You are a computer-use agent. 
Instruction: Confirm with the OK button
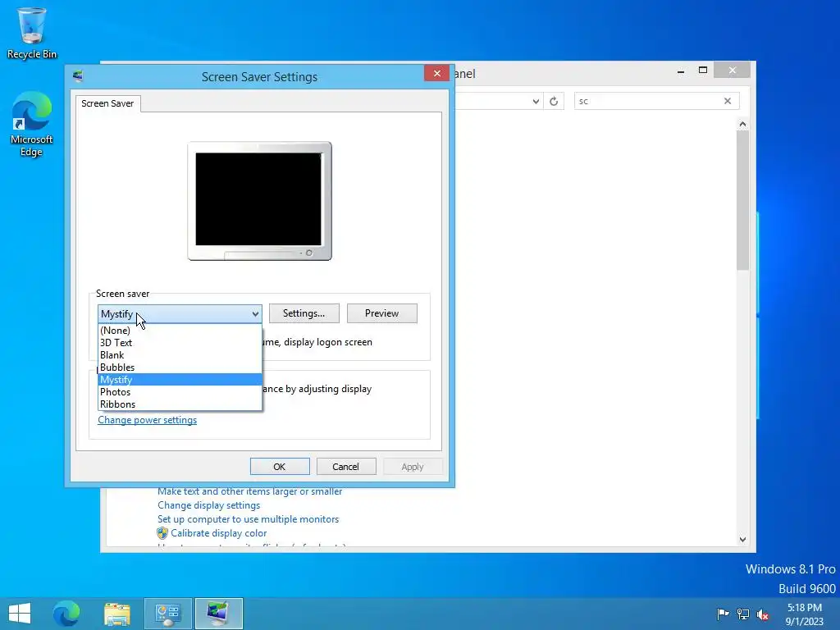click(280, 467)
